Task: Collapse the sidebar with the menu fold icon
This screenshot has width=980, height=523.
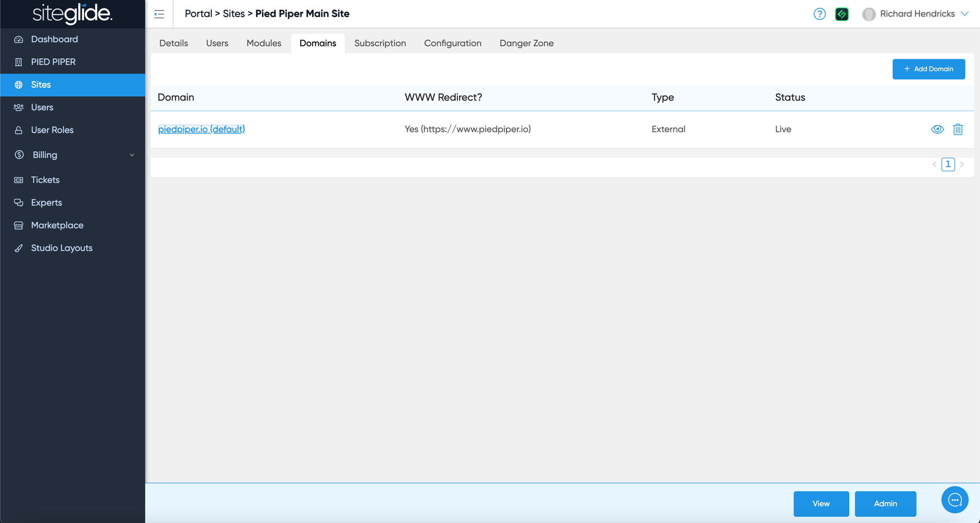Action: (159, 14)
